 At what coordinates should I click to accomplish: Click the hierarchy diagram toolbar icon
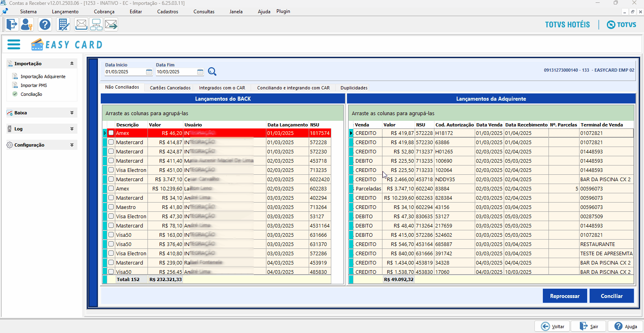tap(96, 25)
